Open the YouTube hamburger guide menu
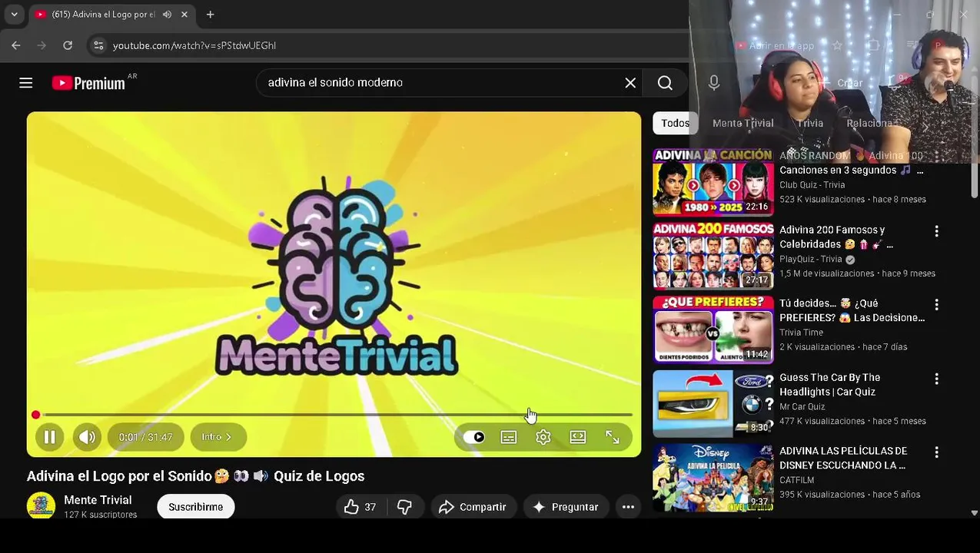Screen dimensions: 980x553 click(25, 83)
